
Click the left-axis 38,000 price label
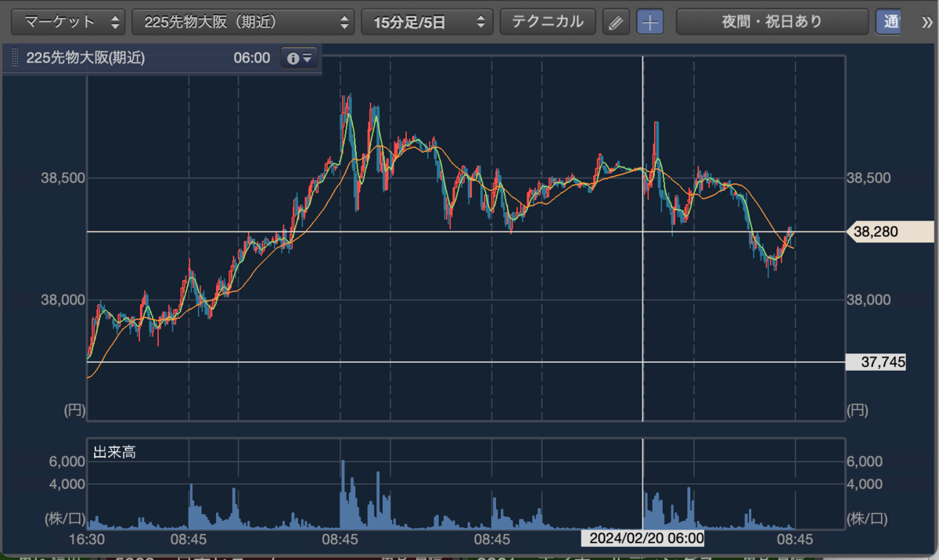[x=62, y=300]
